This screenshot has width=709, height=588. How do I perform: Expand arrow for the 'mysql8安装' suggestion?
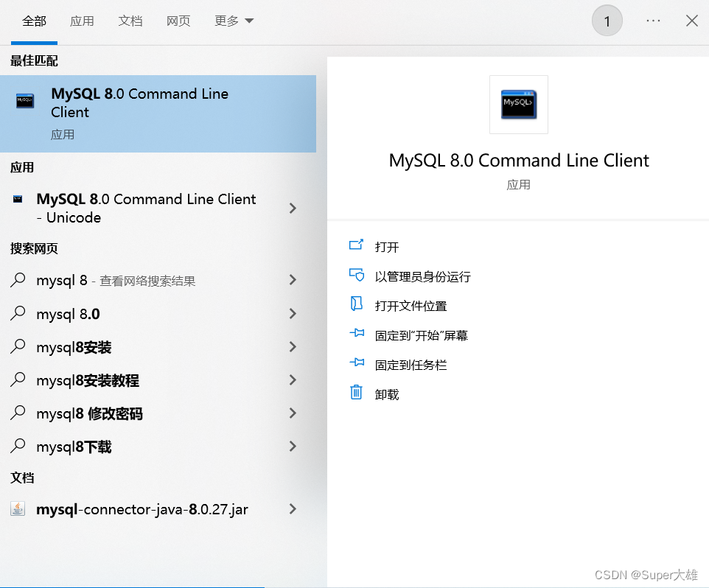pyautogui.click(x=293, y=346)
